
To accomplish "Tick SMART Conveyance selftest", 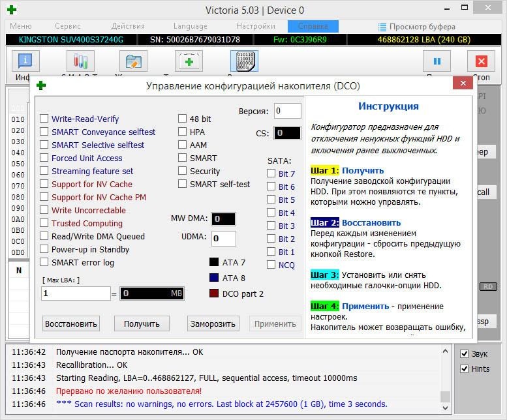I will pyautogui.click(x=44, y=132).
